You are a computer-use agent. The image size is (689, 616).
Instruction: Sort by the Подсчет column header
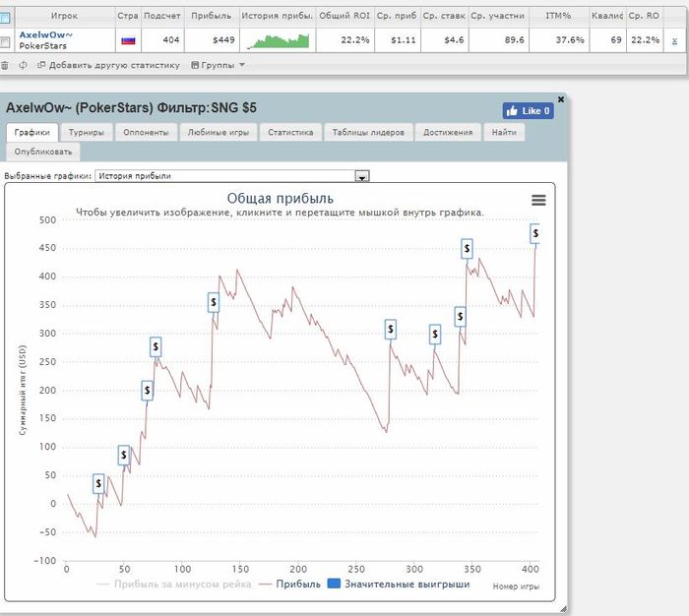(x=162, y=16)
